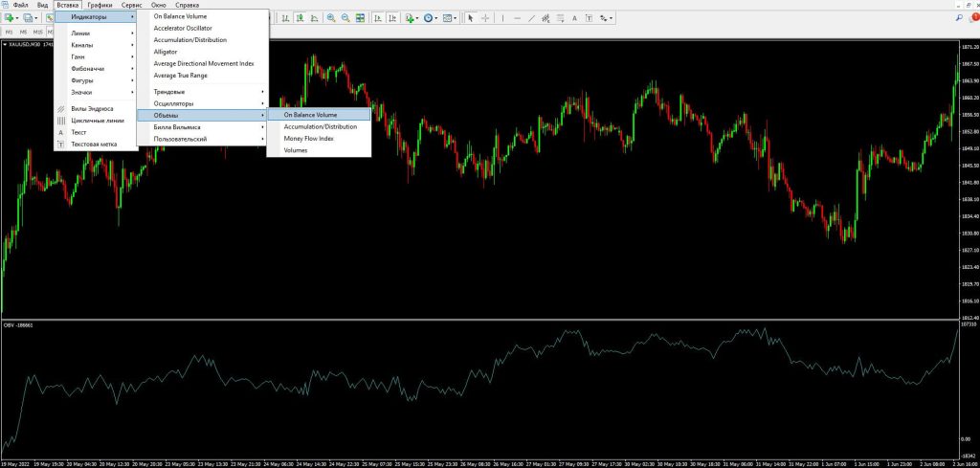This screenshot has height=468, width=980.
Task: Choose Alligator indicator
Action: [x=203, y=52]
